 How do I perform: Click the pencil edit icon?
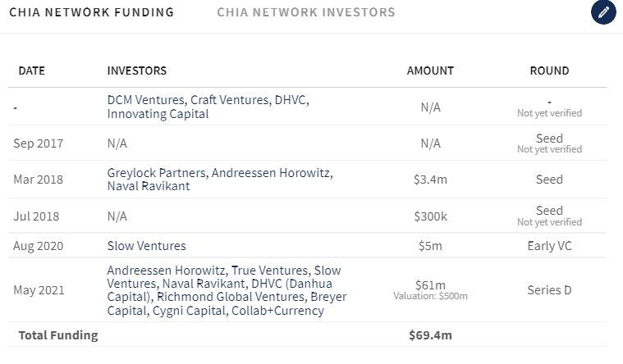click(x=603, y=12)
